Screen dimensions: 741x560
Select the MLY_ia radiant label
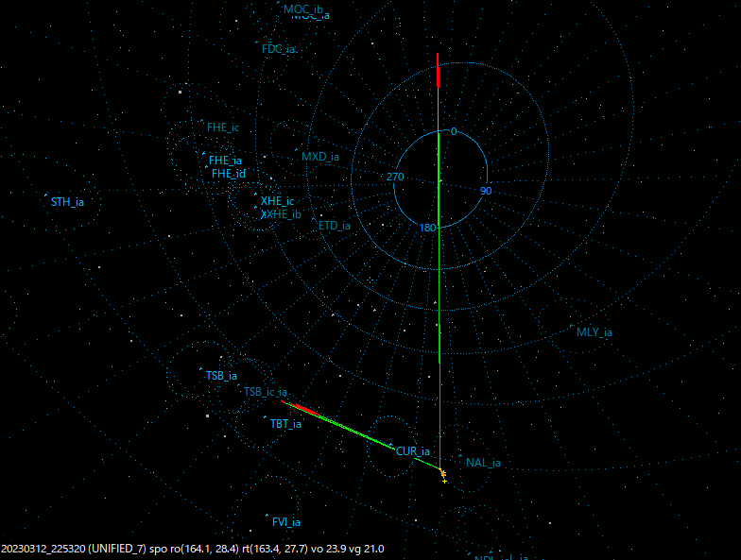pos(595,332)
